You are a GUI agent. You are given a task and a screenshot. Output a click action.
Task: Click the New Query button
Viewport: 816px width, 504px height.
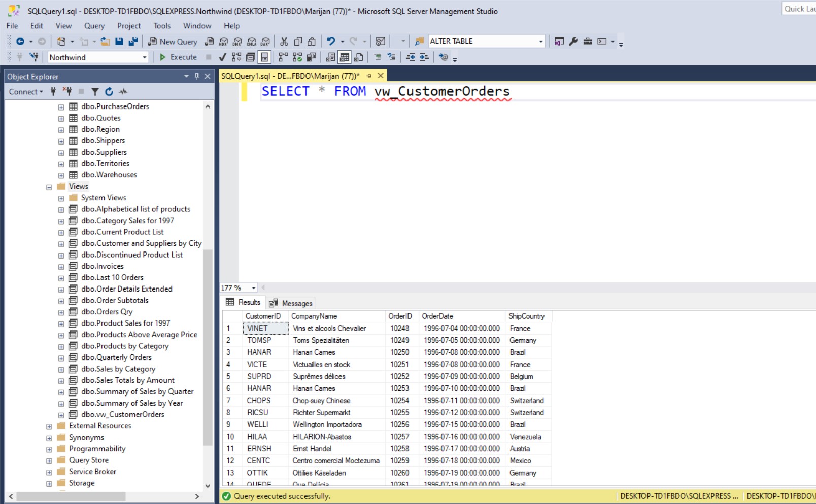pyautogui.click(x=173, y=42)
